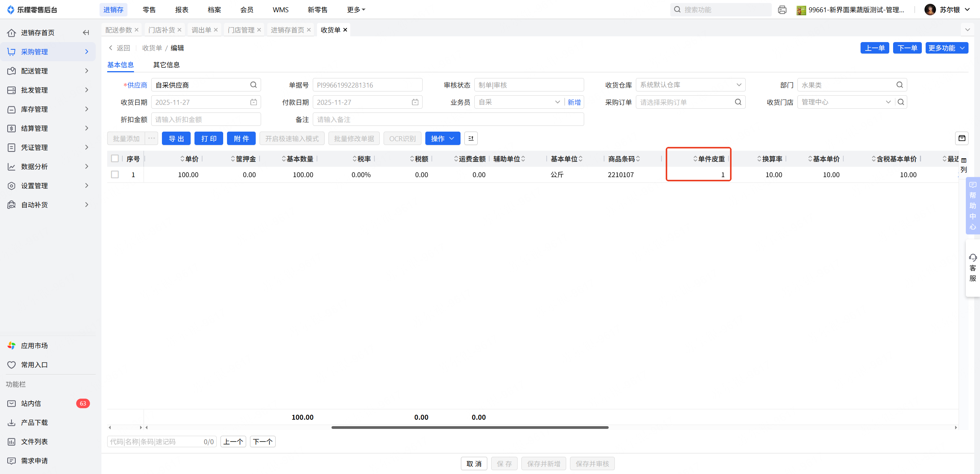This screenshot has width=980, height=474.
Task: Click the 新增 link beside 业务员
Action: click(574, 102)
